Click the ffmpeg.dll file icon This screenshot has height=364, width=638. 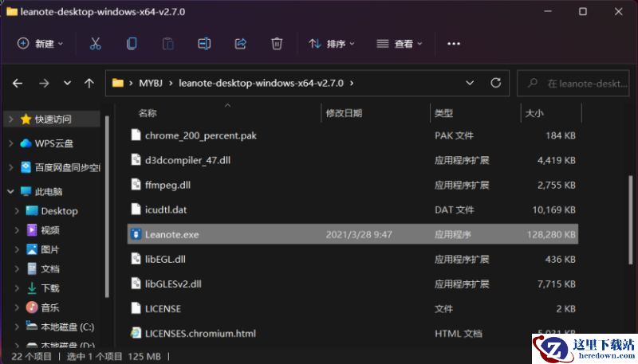(136, 185)
